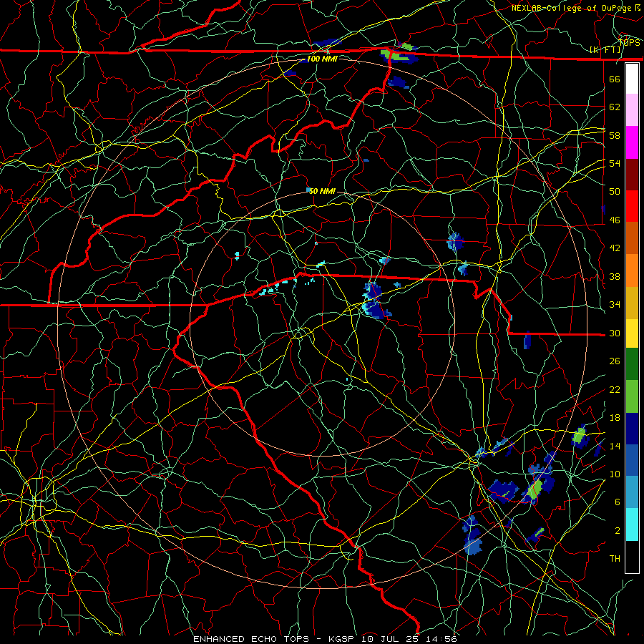The image size is (644, 644).
Task: Click the legend value "18"
Action: tap(615, 418)
